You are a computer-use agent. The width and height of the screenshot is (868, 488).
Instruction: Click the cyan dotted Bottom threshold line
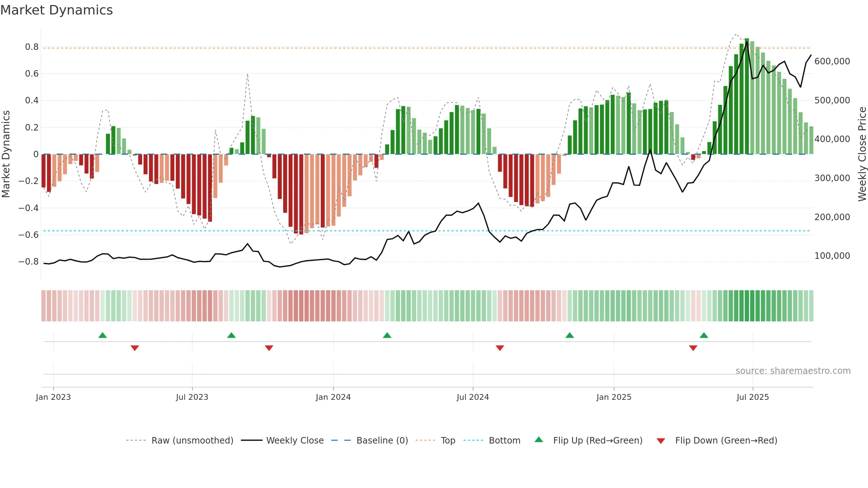[427, 231]
